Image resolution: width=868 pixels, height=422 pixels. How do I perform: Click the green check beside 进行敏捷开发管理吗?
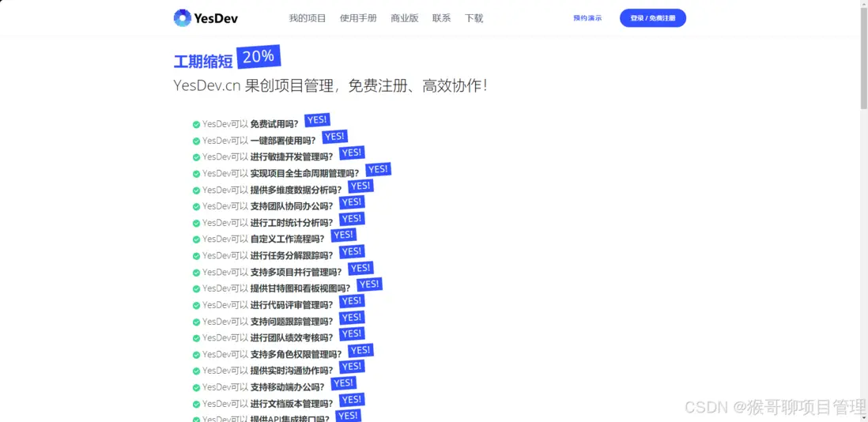tap(196, 157)
